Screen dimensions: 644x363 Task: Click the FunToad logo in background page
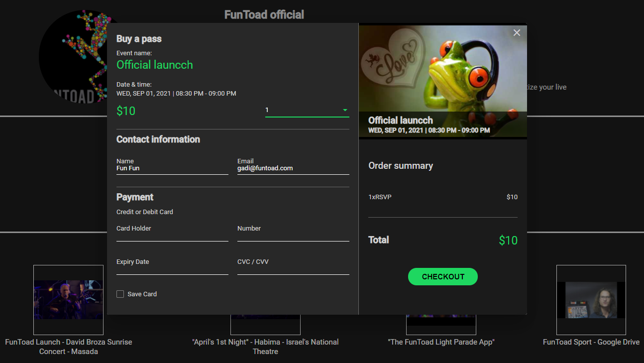point(73,57)
